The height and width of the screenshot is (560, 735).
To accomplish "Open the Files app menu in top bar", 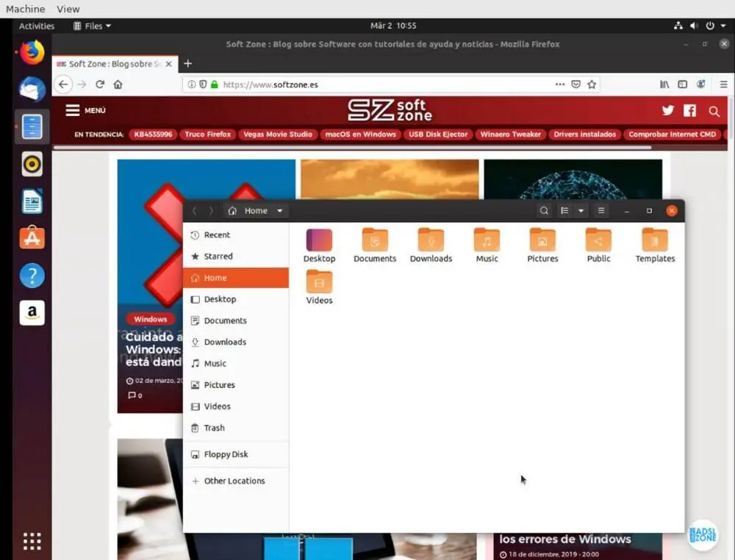I will 92,26.
